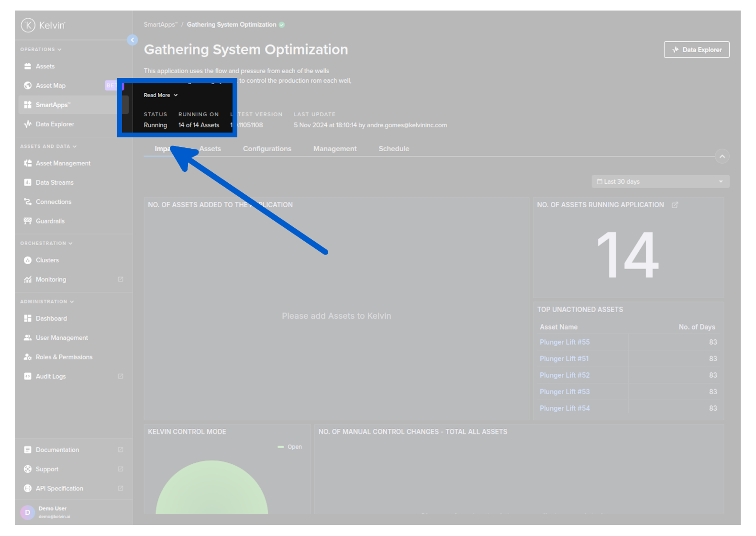Viewport: 756px width, 536px height.
Task: Collapse header panel with the up chevron
Action: (x=722, y=156)
